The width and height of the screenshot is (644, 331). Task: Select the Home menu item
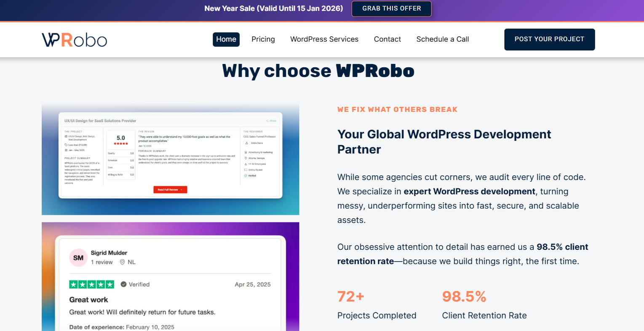point(226,39)
